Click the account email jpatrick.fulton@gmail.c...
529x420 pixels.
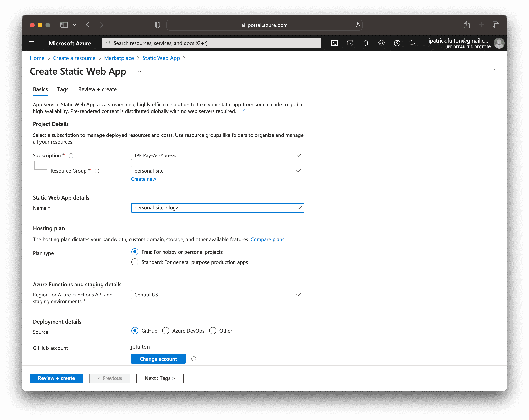458,41
